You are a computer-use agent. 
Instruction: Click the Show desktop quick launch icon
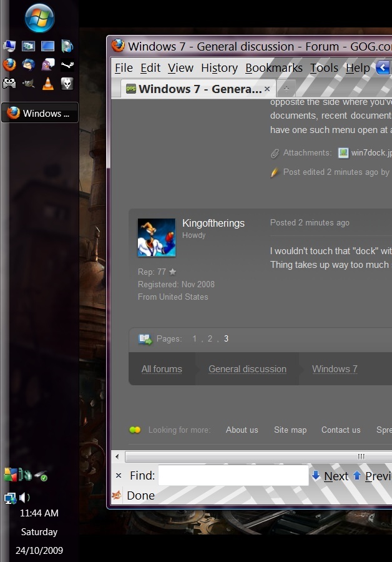click(x=47, y=46)
